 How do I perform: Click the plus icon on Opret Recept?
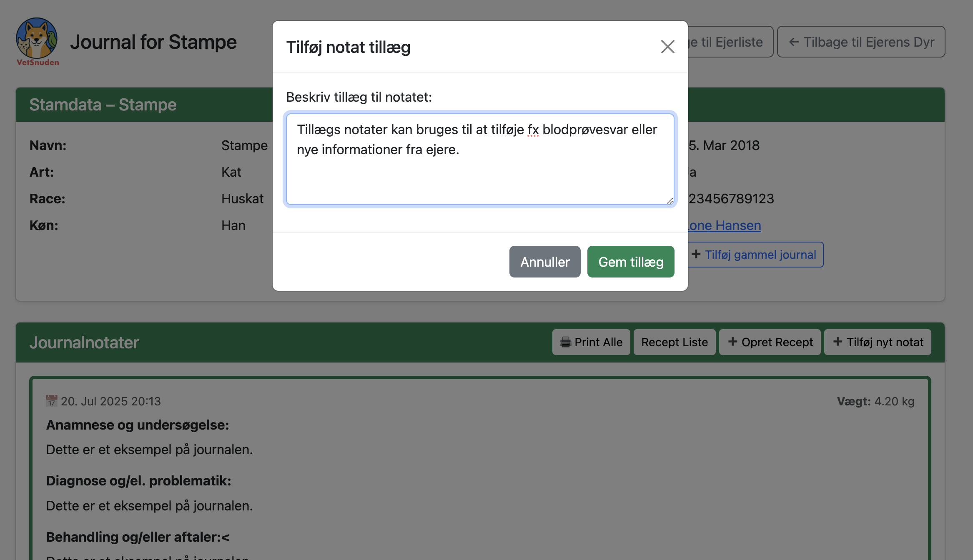[733, 342]
